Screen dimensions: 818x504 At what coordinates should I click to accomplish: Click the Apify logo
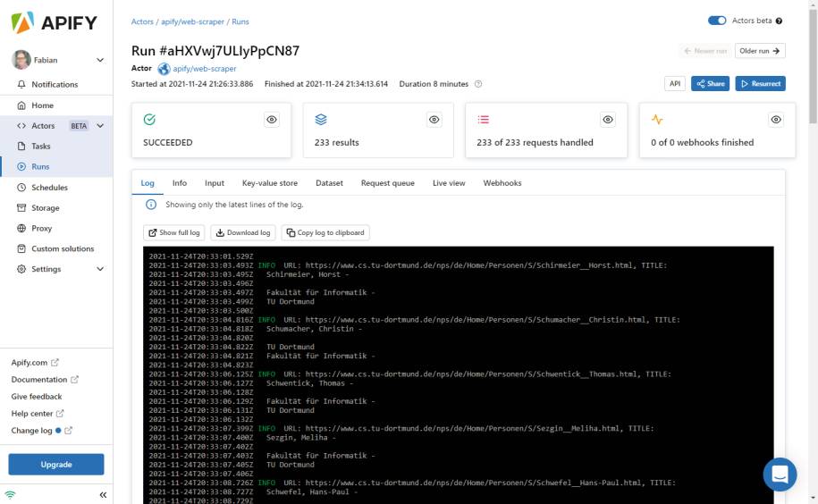click(54, 22)
